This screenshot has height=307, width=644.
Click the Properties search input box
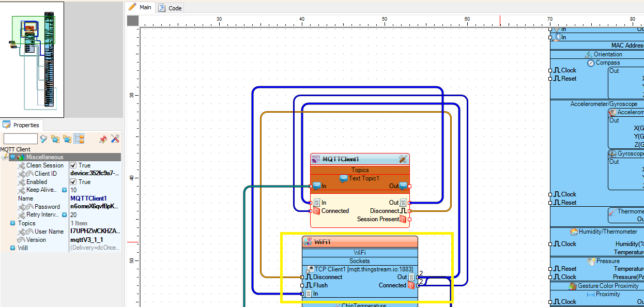(21, 139)
